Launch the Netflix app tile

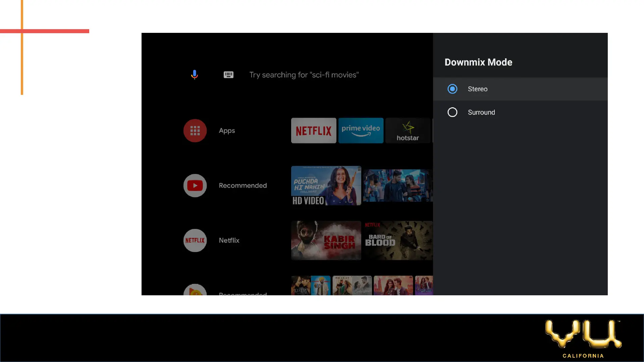pyautogui.click(x=313, y=130)
